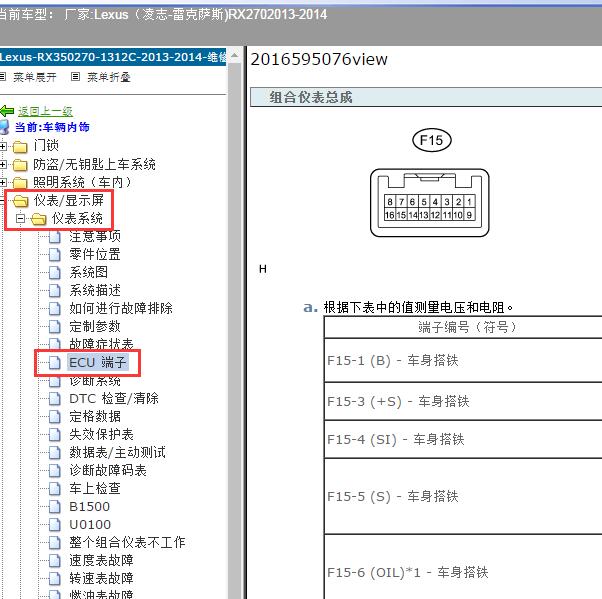The image size is (602, 599).
Task: Click the 门锁 folder icon
Action: tap(20, 146)
